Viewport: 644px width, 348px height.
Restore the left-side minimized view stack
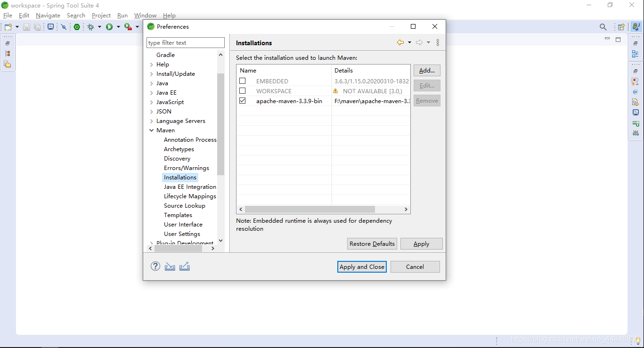point(8,43)
